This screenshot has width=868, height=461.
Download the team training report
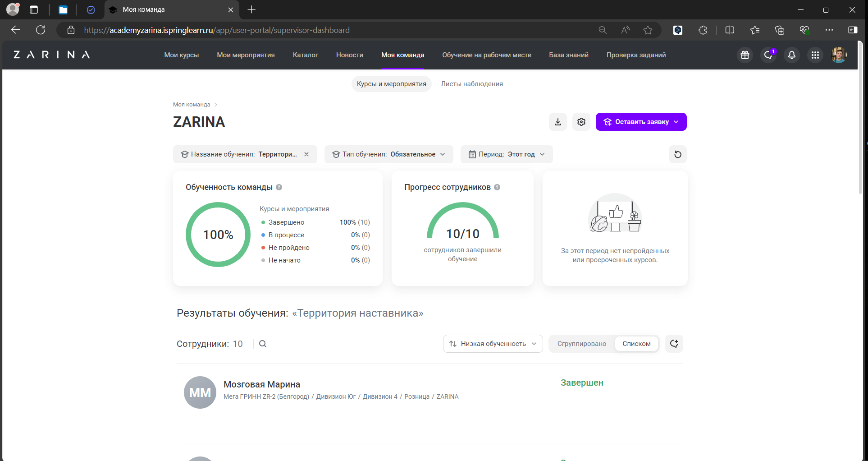click(x=557, y=121)
